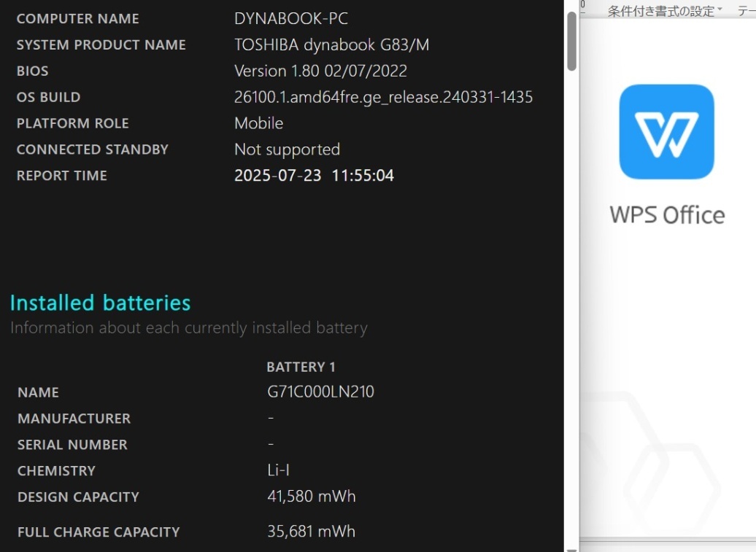The image size is (756, 552).
Task: Click the battery report scrollbar thumb
Action: (572, 41)
